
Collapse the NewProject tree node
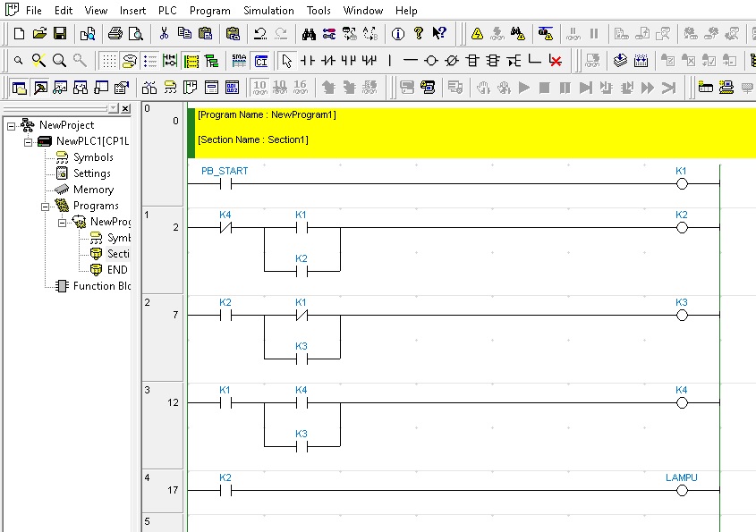point(11,126)
